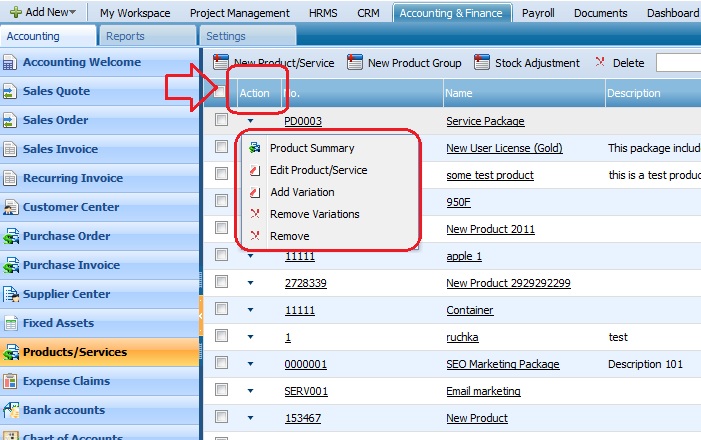Image resolution: width=701 pixels, height=440 pixels.
Task: Open Purchase Order via its sidebar icon
Action: tap(11, 237)
